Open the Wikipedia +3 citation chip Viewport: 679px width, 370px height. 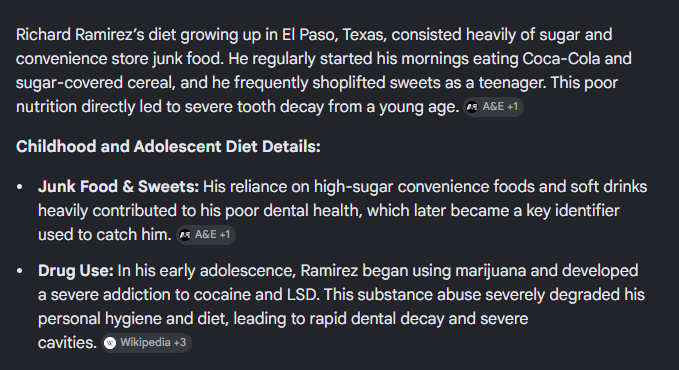pyautogui.click(x=146, y=343)
